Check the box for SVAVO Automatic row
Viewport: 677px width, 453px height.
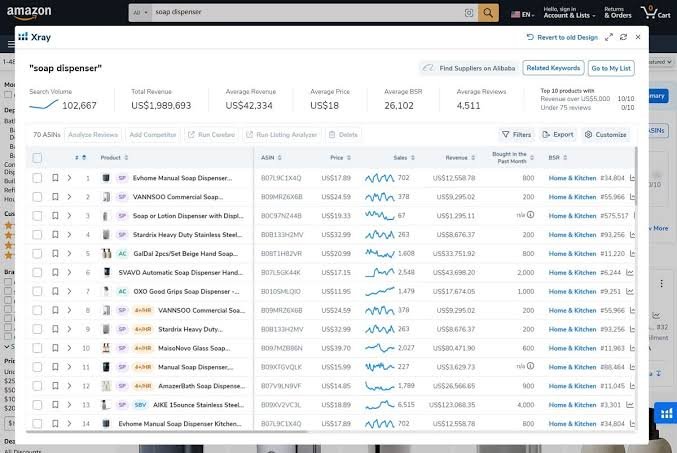coord(37,272)
